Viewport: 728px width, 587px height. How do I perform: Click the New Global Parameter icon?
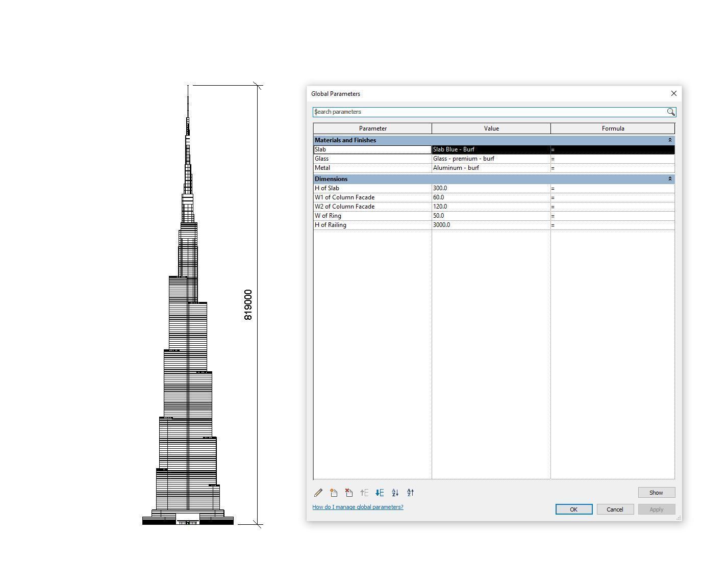click(x=334, y=493)
